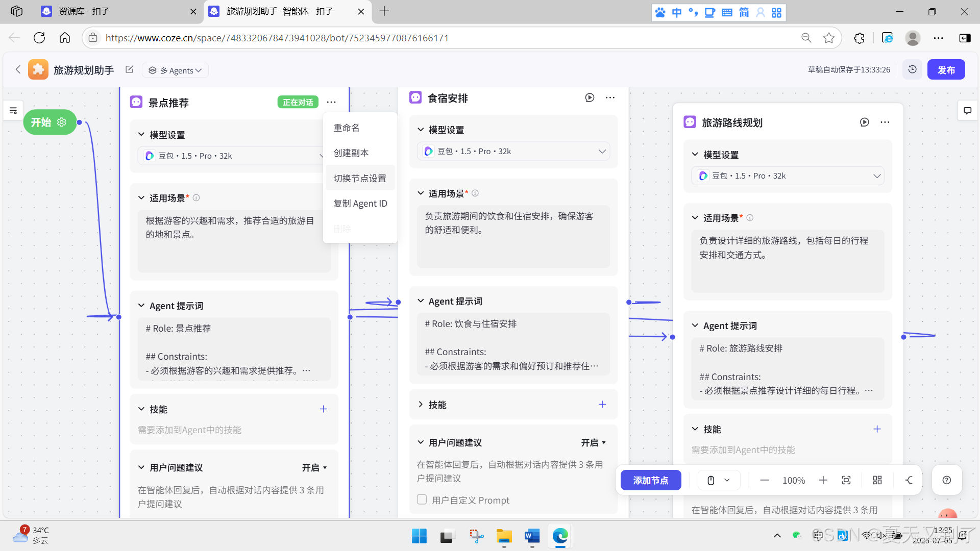Open version history clock icon
Image resolution: width=980 pixels, height=551 pixels.
coord(912,69)
